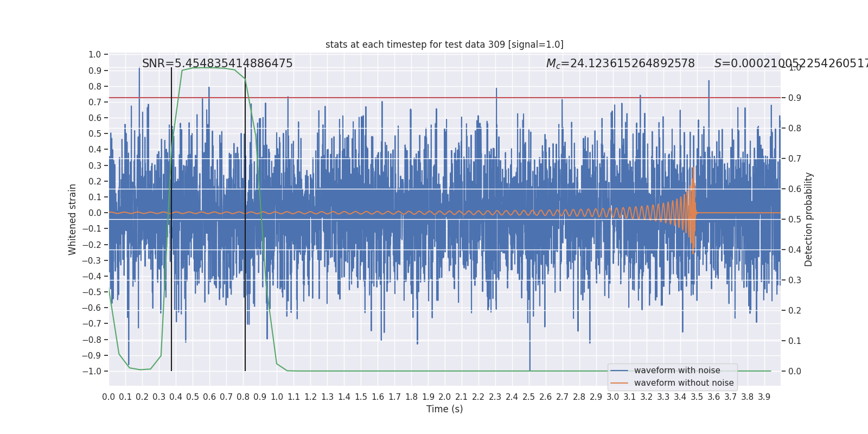Select the S=0.00021 annotation text
The height and width of the screenshot is (434, 868).
791,63
